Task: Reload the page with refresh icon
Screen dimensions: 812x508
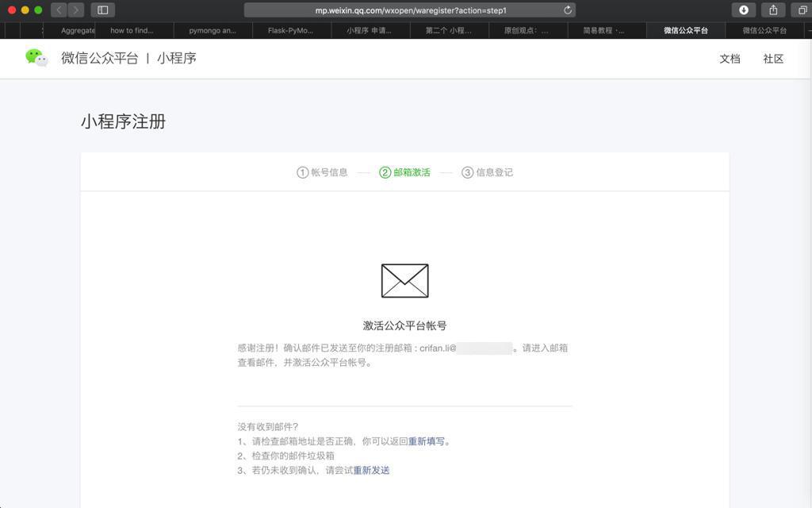Action: point(568,10)
